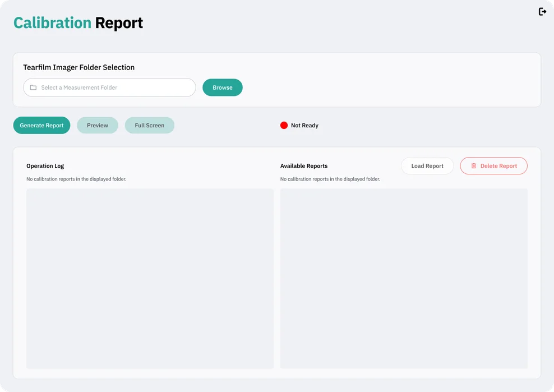Click the Generate Report button

41,125
